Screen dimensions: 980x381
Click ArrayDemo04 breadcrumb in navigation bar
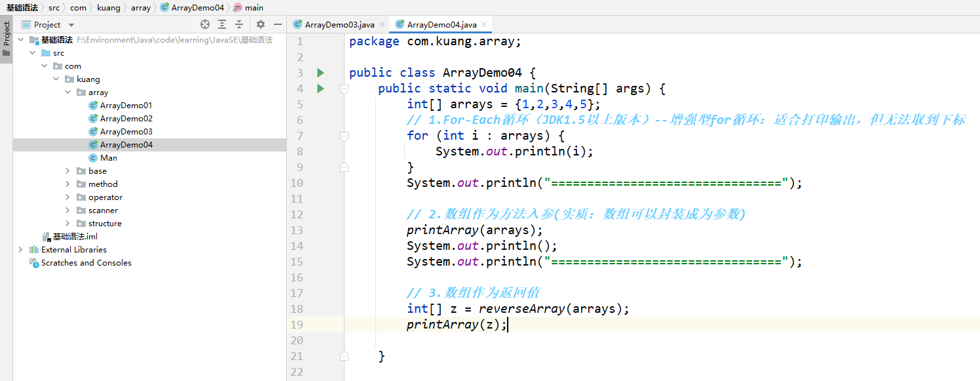coord(192,8)
